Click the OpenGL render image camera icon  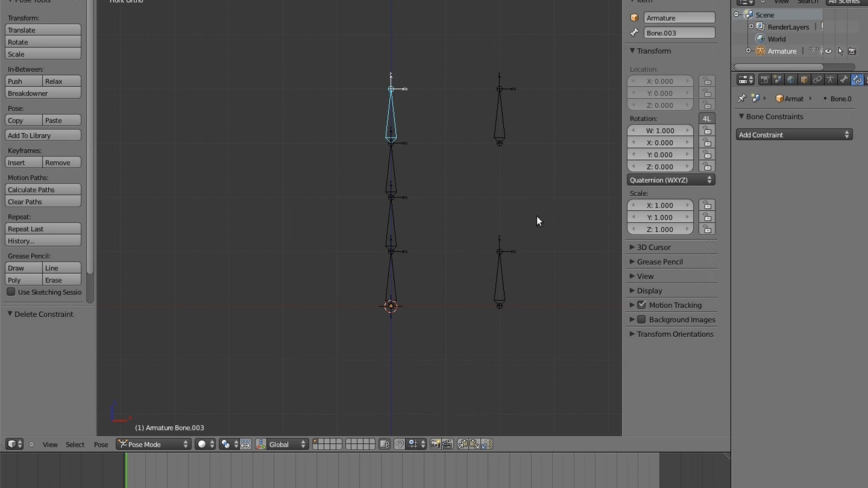[435, 444]
